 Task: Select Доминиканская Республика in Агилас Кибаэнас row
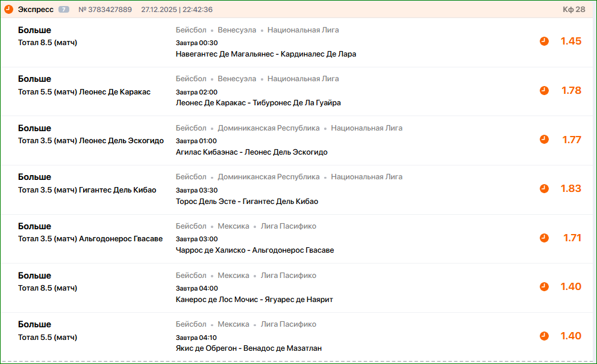click(268, 128)
